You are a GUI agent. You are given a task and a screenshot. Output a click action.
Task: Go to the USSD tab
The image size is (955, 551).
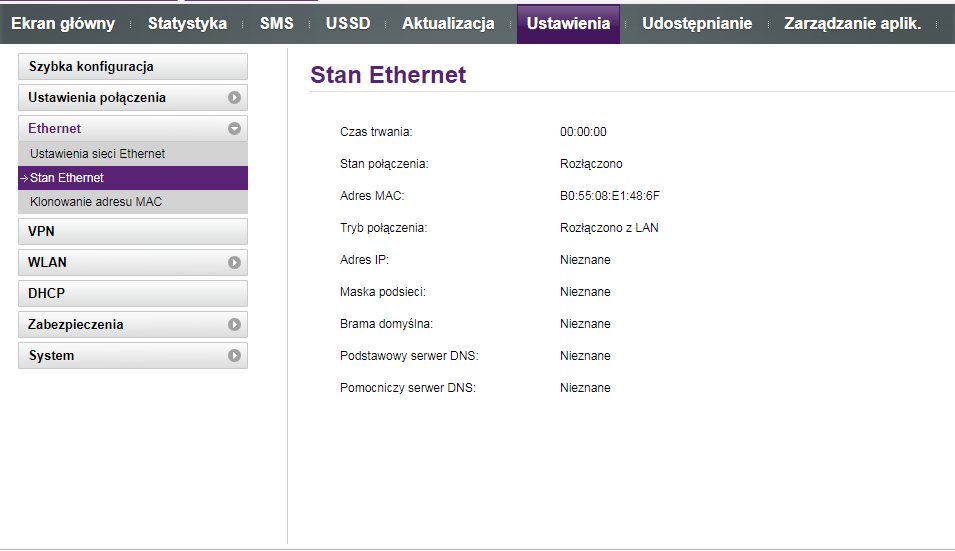[348, 24]
